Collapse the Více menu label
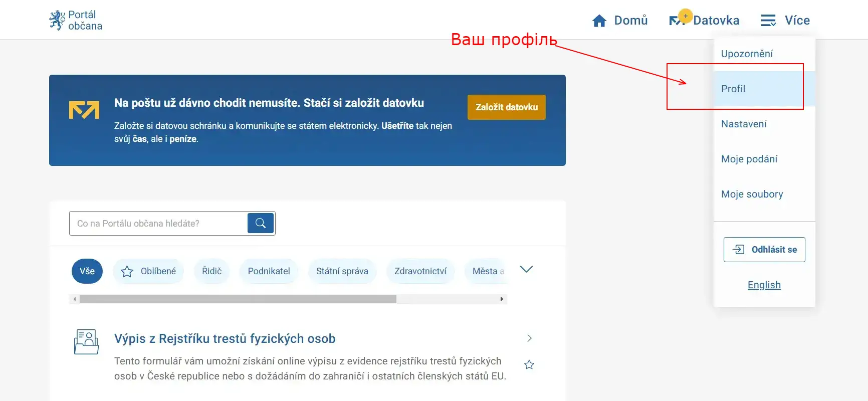This screenshot has width=868, height=401. [797, 21]
